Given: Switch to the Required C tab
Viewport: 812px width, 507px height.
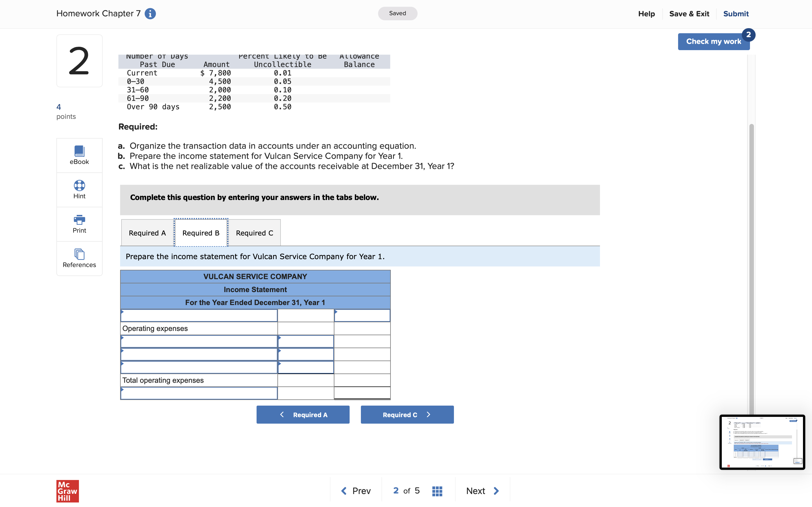Looking at the screenshot, I should pos(254,233).
